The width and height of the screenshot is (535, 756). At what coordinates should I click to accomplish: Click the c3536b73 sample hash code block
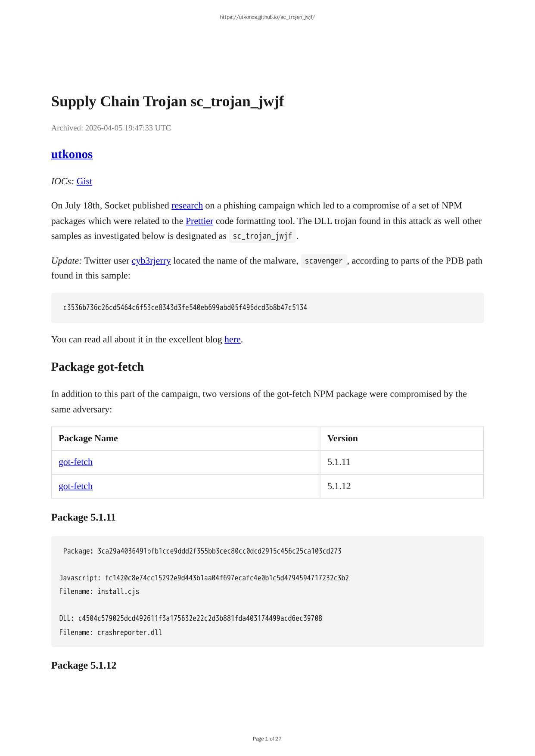185,307
